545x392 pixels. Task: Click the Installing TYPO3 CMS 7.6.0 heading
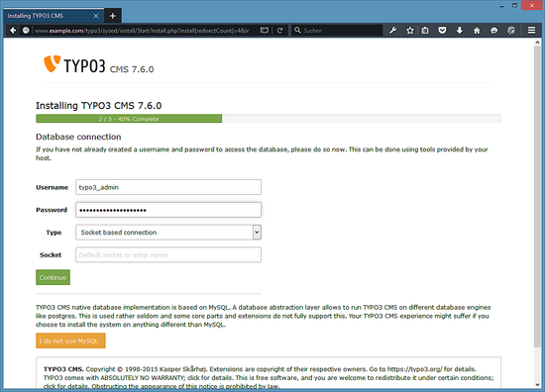(x=99, y=106)
